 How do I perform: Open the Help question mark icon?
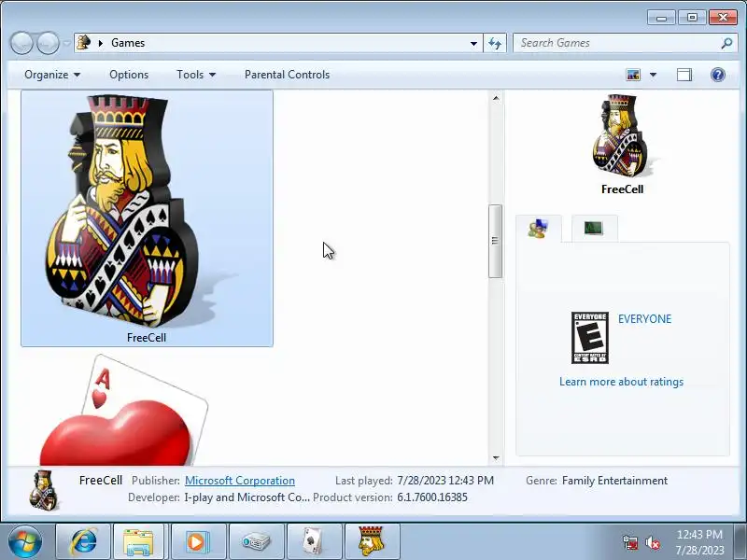coord(718,75)
